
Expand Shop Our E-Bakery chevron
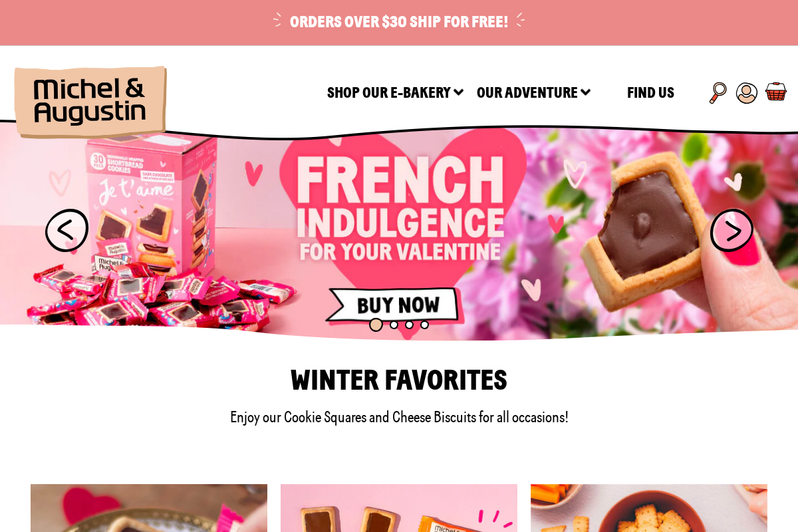pyautogui.click(x=458, y=92)
